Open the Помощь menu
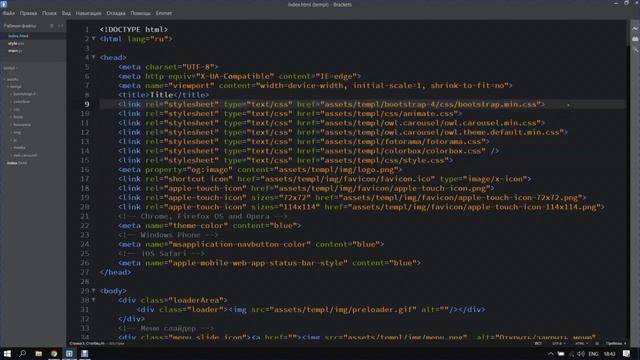This screenshot has height=360, width=640. (140, 13)
